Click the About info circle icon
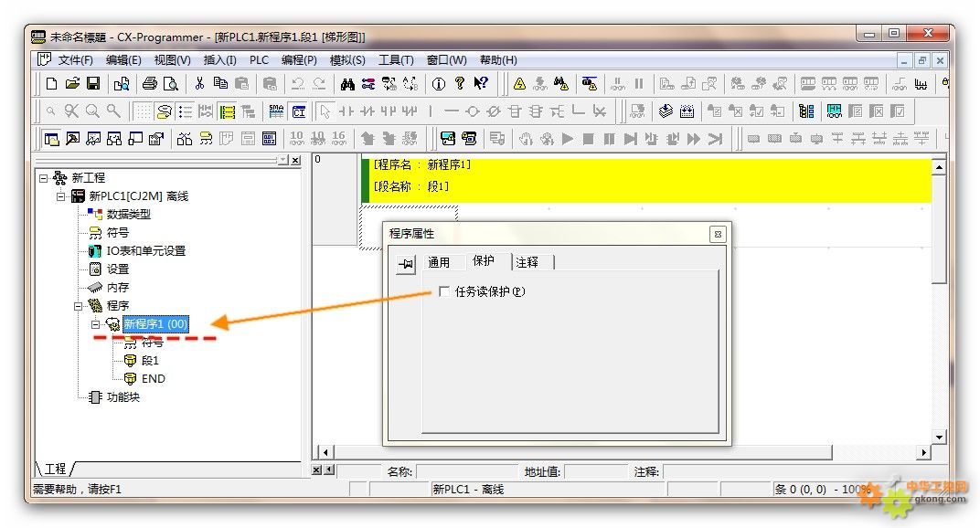This screenshot has height=528, width=980. pyautogui.click(x=439, y=84)
